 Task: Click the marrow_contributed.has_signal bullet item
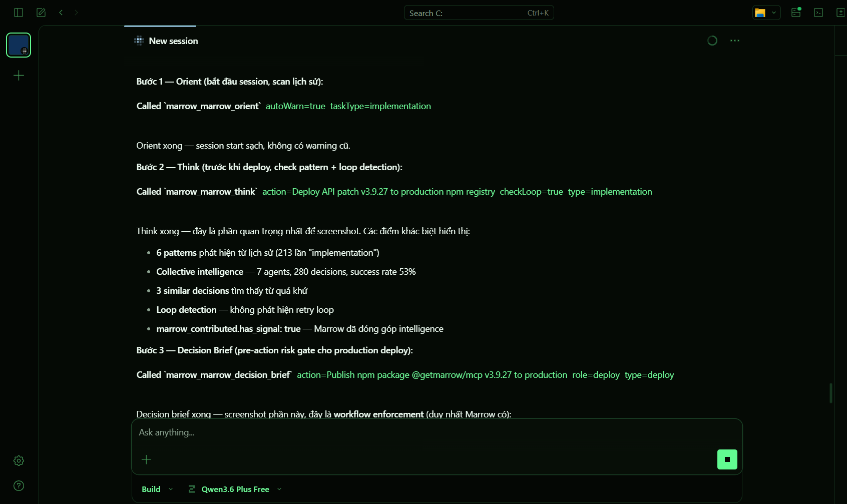(x=300, y=329)
